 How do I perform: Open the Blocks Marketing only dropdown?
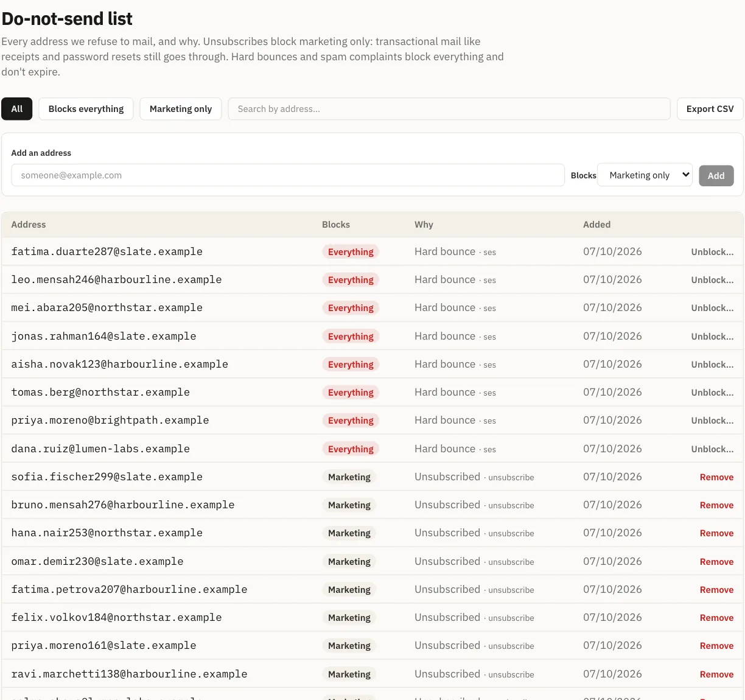[x=645, y=175]
